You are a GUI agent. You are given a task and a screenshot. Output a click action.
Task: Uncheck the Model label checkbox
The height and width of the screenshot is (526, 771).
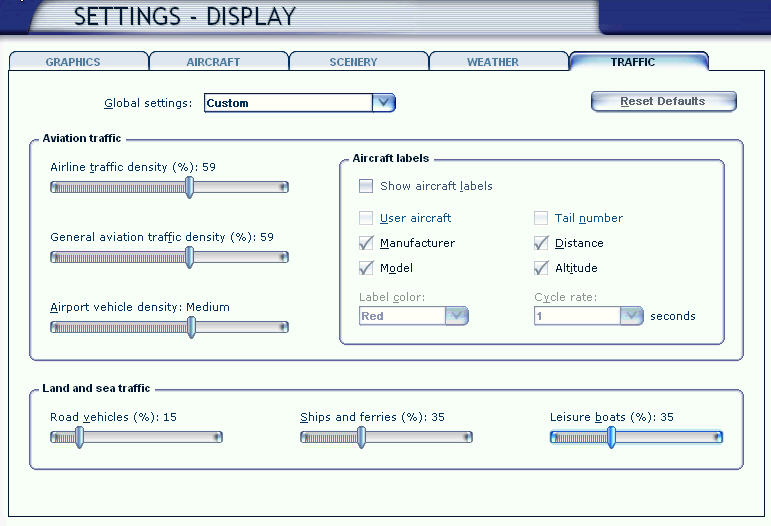[366, 268]
